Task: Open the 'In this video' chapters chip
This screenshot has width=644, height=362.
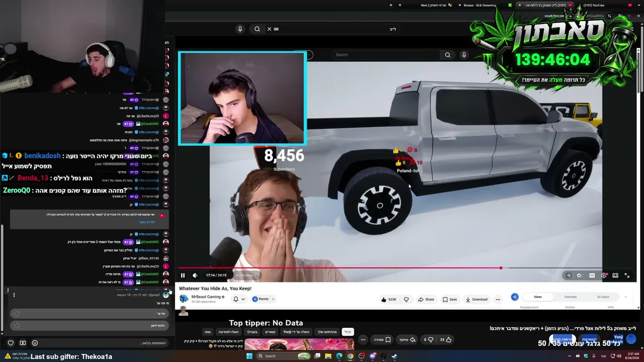Action: click(246, 275)
